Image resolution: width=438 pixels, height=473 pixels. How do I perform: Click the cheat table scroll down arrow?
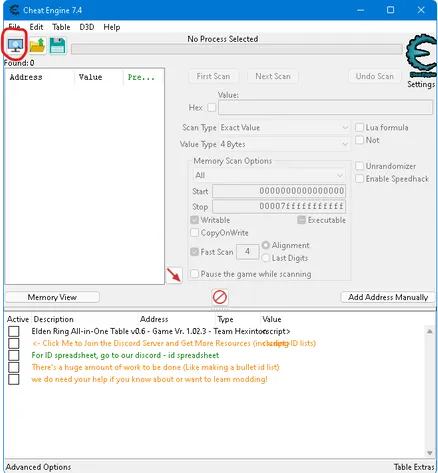(430, 453)
